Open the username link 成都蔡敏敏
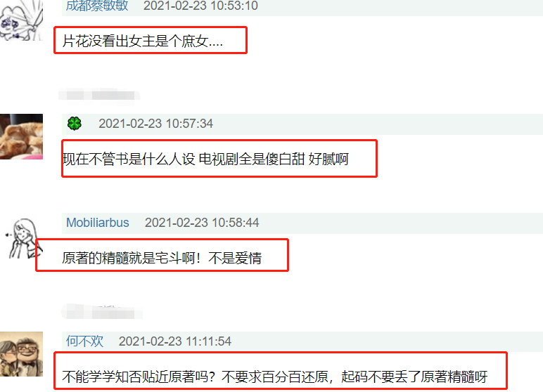Viewport: 543px width, 392px height. point(97,6)
